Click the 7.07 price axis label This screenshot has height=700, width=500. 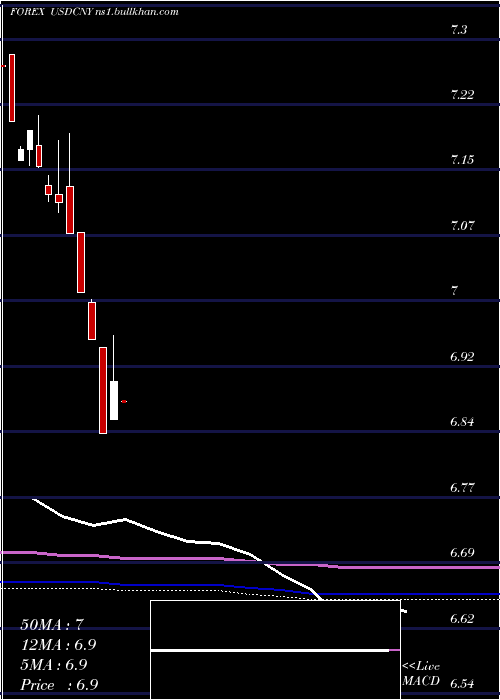point(463,226)
